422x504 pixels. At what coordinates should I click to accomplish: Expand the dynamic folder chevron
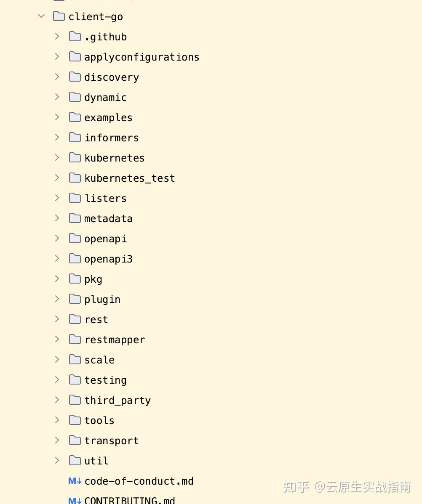tap(57, 97)
